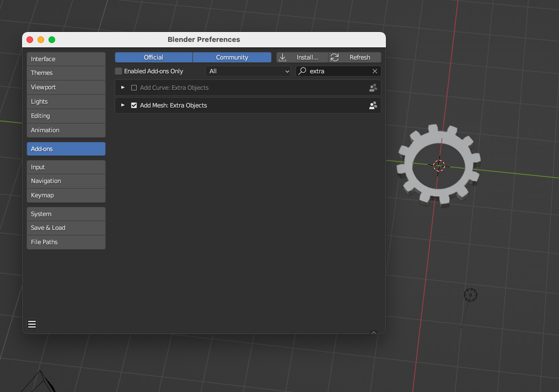This screenshot has height=392, width=559.
Task: Open the hamburger preferences menu
Action: click(x=32, y=324)
